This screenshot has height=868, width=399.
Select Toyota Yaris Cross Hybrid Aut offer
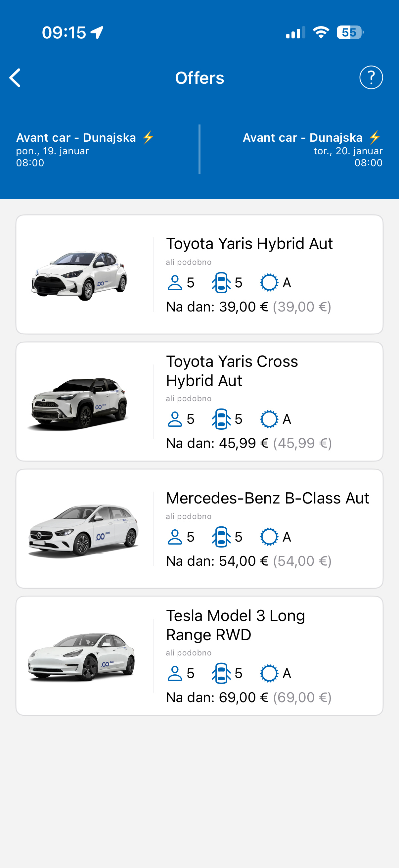click(232, 371)
